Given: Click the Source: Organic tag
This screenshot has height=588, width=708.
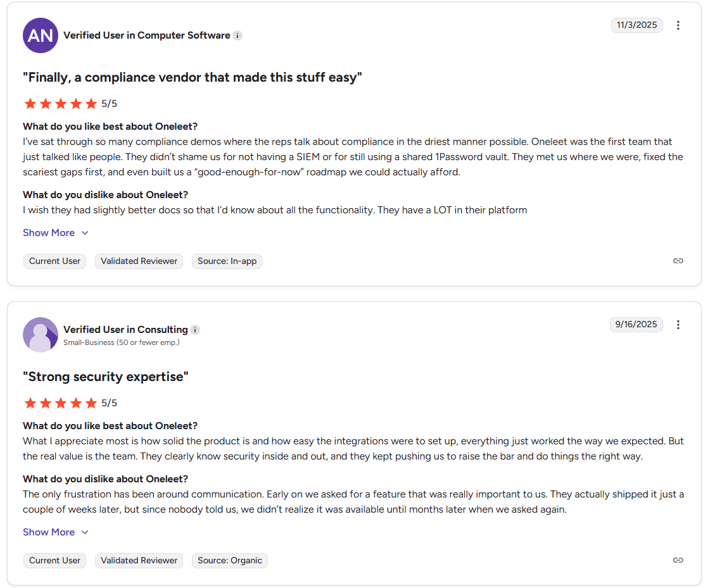Looking at the screenshot, I should point(229,560).
